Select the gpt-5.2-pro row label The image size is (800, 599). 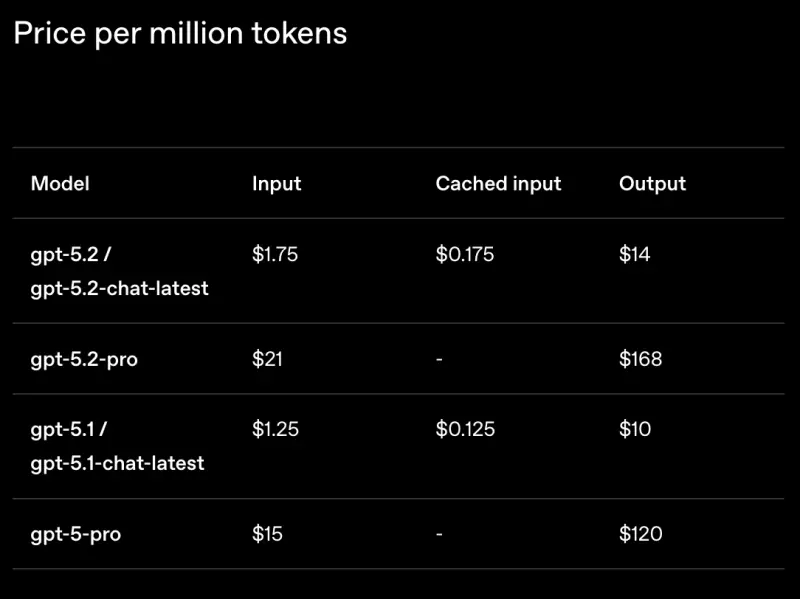point(84,358)
